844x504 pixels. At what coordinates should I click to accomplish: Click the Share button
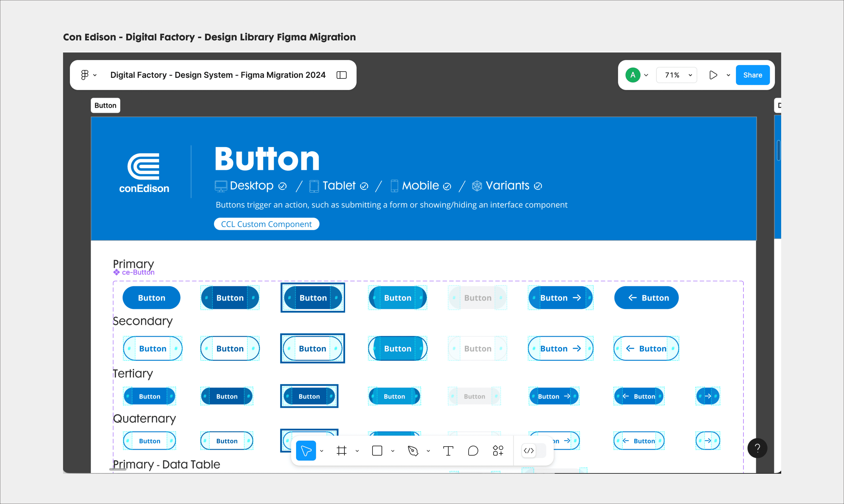point(752,75)
